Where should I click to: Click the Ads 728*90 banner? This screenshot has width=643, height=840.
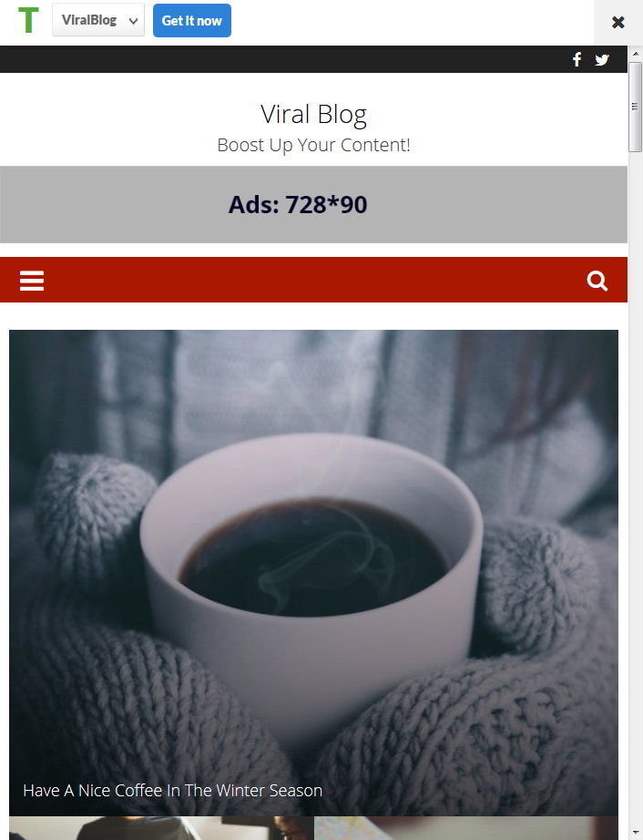[313, 205]
